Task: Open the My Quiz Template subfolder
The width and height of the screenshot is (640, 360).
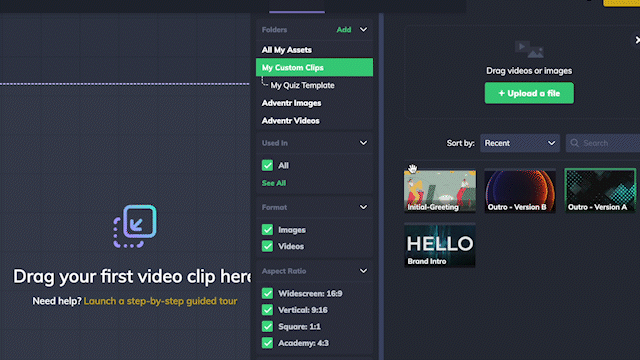Action: [x=302, y=85]
